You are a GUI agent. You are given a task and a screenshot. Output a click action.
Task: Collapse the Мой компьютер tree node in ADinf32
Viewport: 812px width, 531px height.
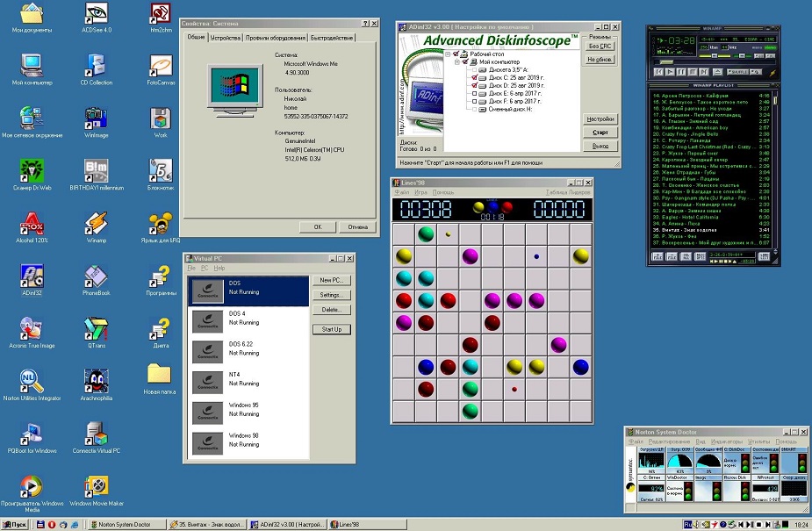[457, 62]
